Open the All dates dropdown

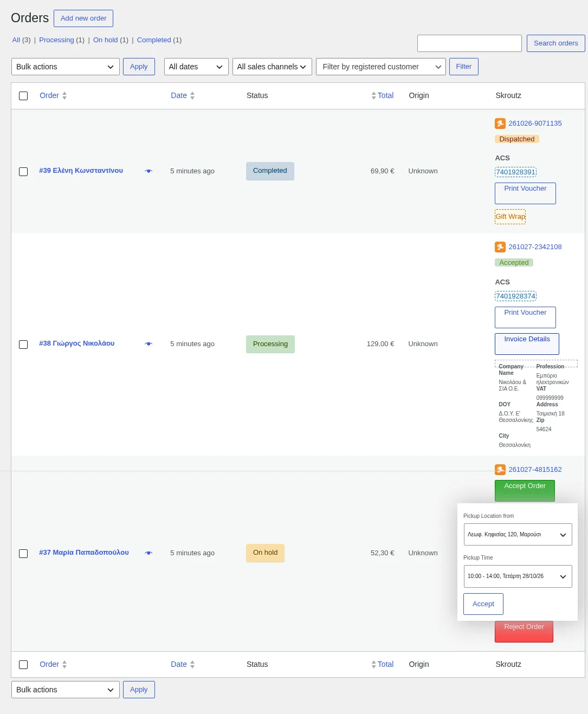tap(196, 67)
